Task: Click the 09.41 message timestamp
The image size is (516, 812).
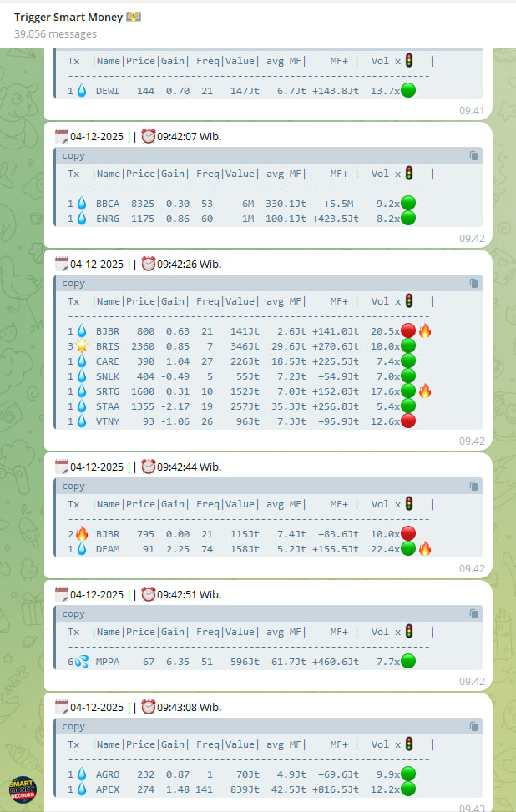Action: pyautogui.click(x=472, y=110)
